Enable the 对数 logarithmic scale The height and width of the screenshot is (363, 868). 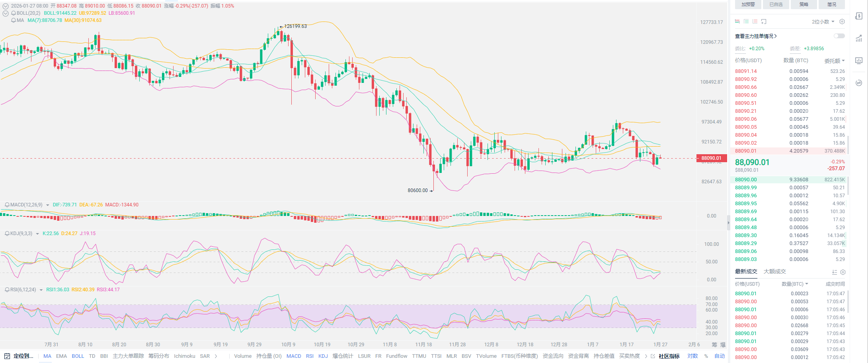click(x=692, y=356)
